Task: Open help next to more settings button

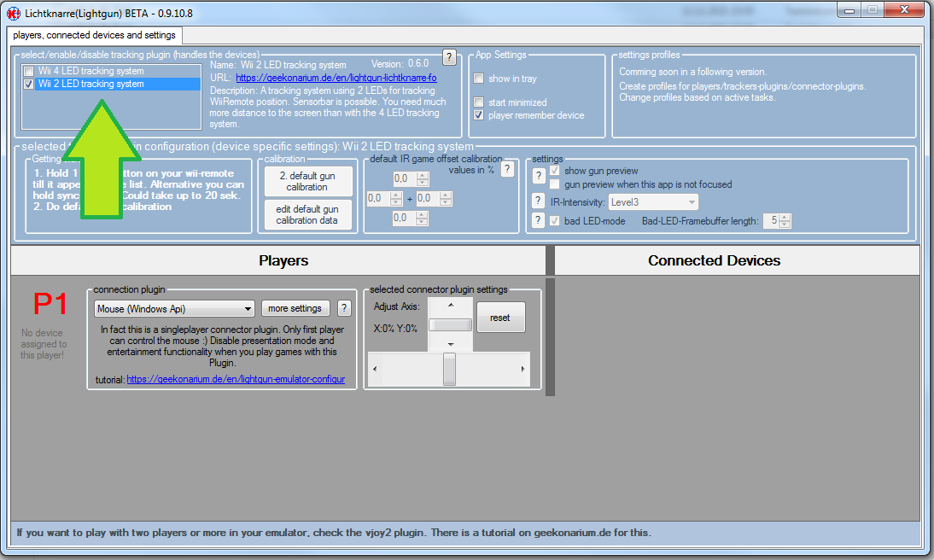Action: (x=344, y=308)
